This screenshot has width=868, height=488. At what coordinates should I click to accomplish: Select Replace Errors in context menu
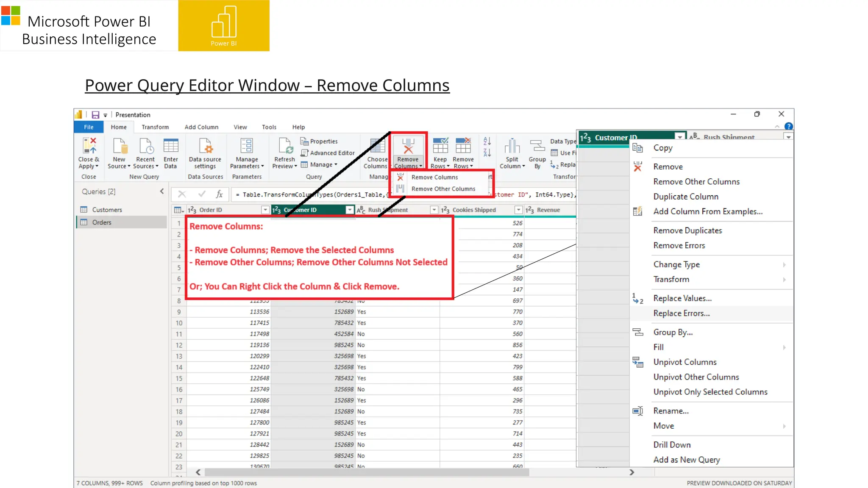pos(682,313)
